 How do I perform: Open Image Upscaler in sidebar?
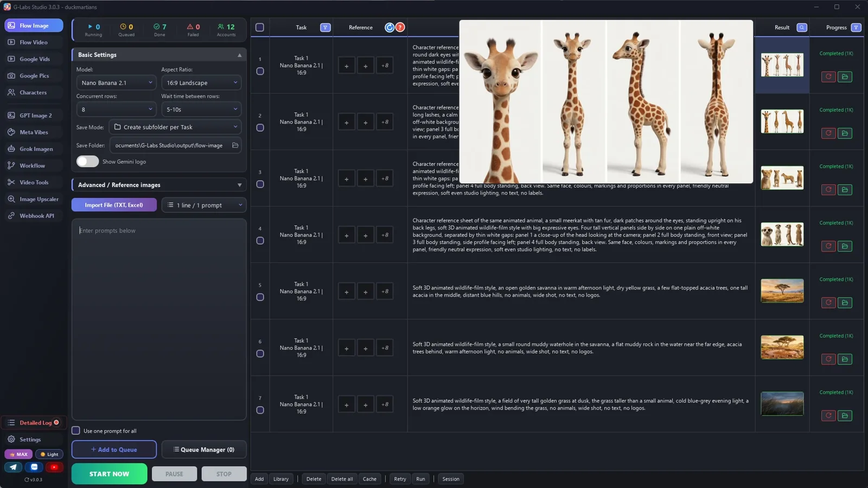pos(34,199)
